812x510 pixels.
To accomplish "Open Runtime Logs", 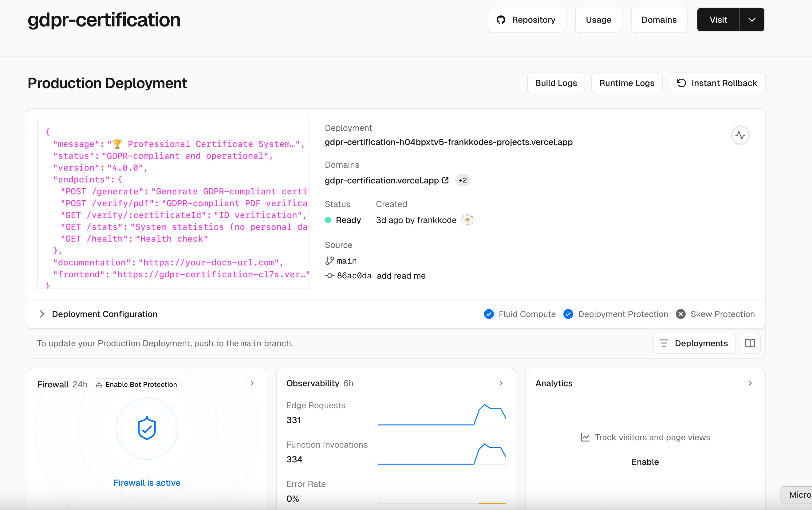I will [x=627, y=83].
